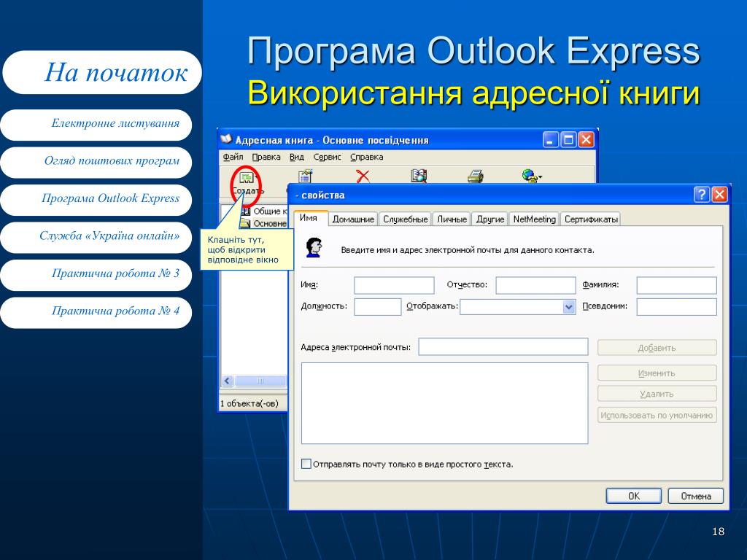Open the Огляд поштових програм slide link
747x560 pixels.
point(96,163)
